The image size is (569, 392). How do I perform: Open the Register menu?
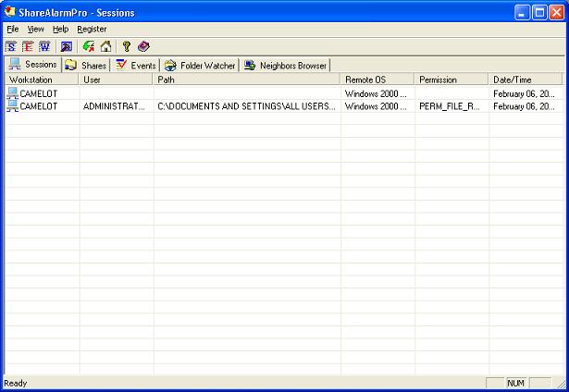[x=92, y=29]
